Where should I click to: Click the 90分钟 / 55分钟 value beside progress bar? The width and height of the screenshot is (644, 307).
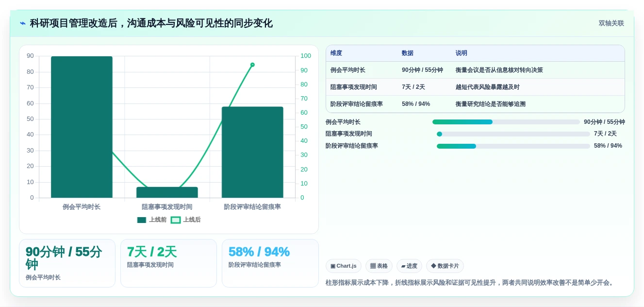click(604, 122)
